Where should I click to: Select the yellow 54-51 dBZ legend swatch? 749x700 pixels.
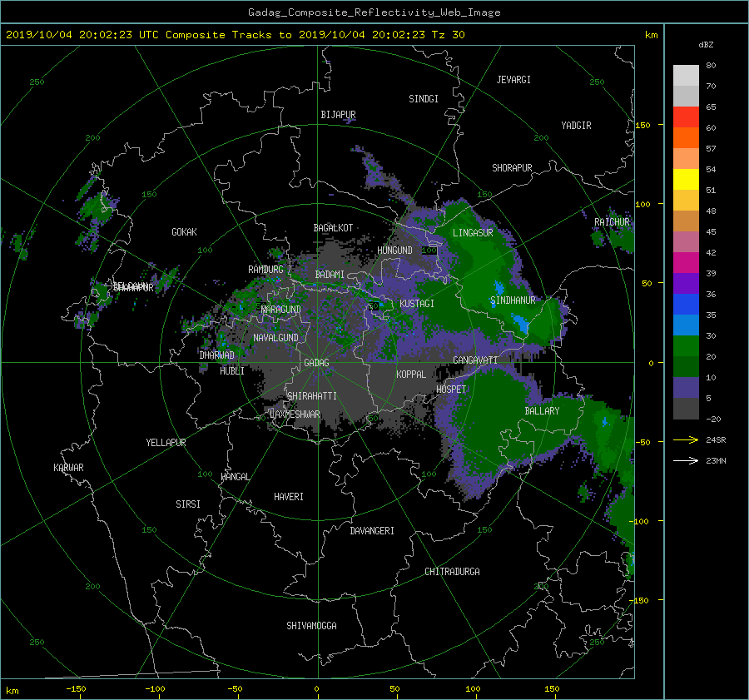point(686,180)
